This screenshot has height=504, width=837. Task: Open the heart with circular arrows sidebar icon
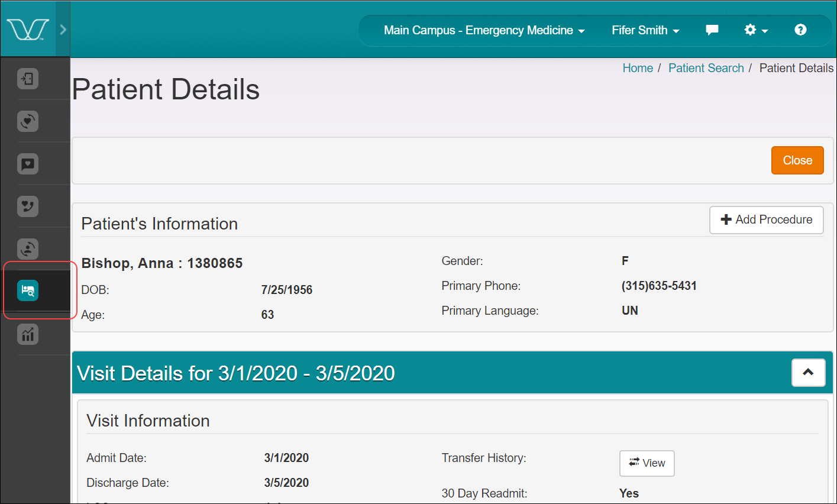click(x=28, y=121)
